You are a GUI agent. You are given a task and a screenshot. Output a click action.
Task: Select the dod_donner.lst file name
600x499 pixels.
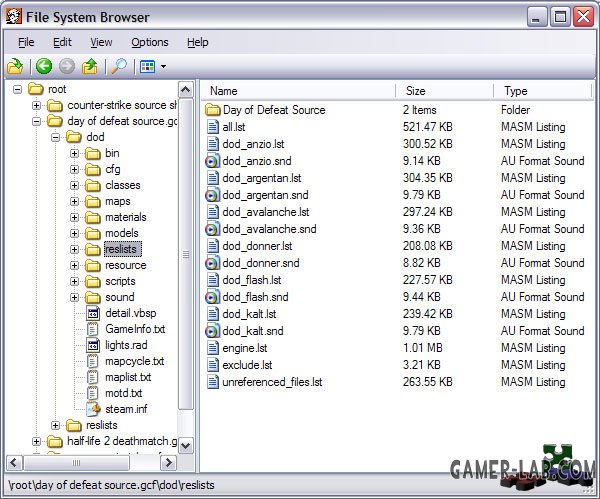(x=257, y=246)
